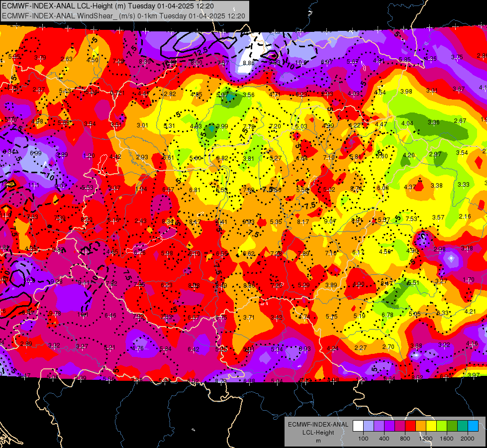Click the white legend color swatch
The width and height of the screenshot is (487, 448).
pos(358,426)
